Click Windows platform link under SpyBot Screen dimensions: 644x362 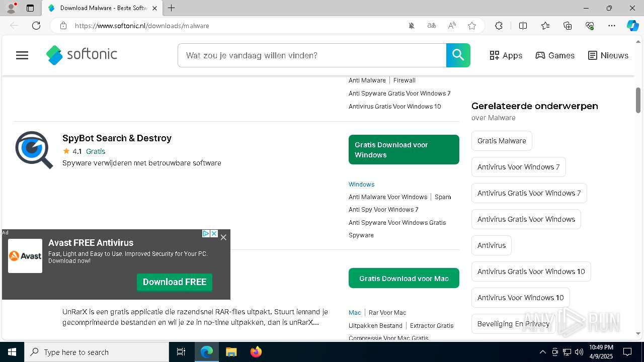(362, 185)
